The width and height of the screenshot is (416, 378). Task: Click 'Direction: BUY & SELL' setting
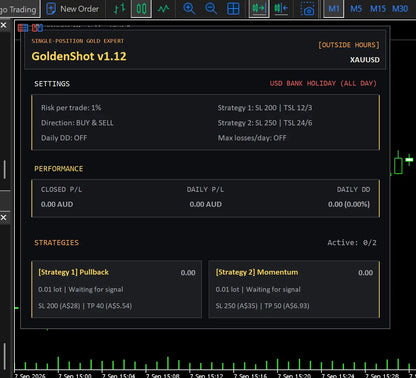click(77, 123)
